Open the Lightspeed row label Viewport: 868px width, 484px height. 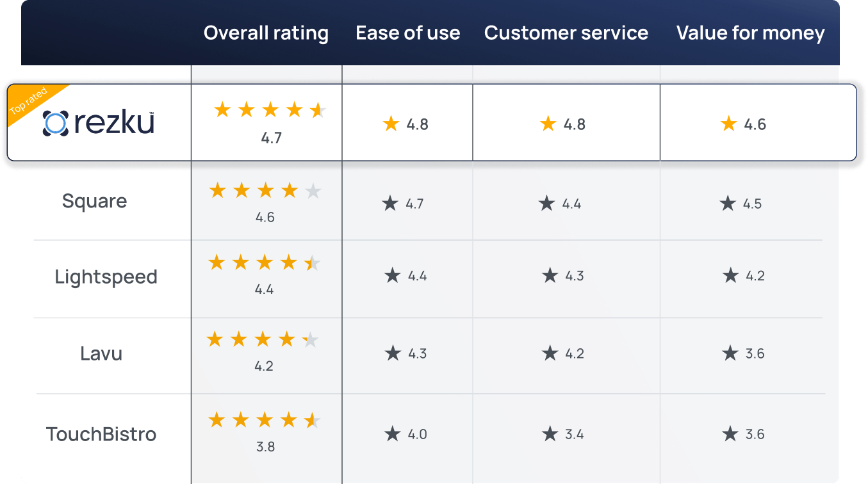click(x=106, y=277)
